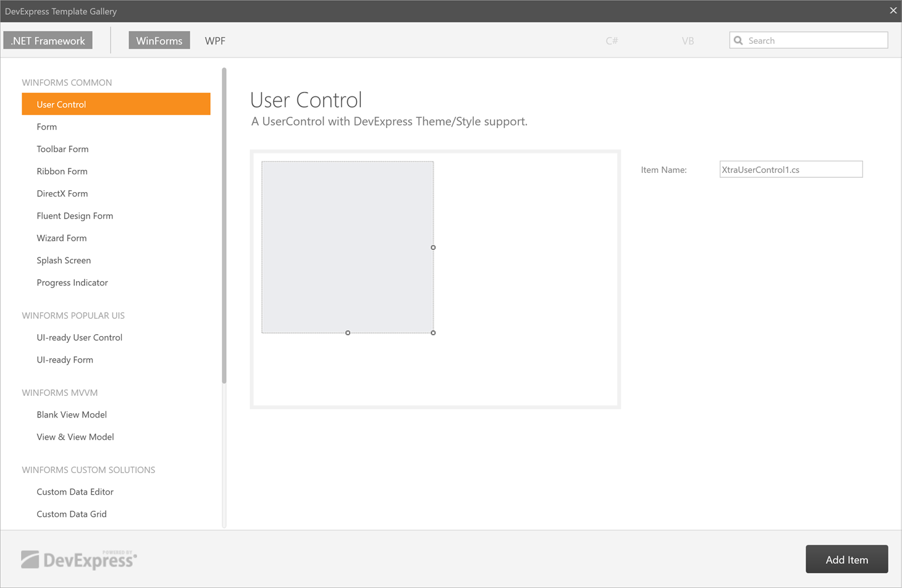The image size is (902, 588).
Task: Click the search magnifier icon
Action: click(738, 41)
